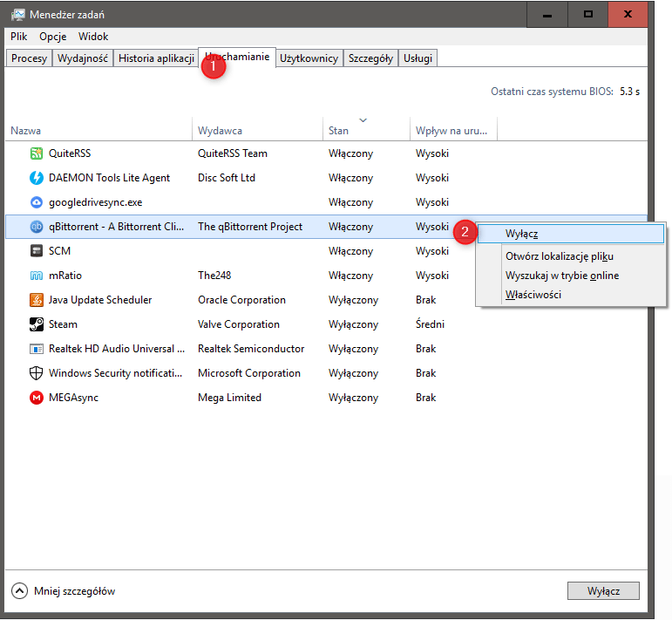Image resolution: width=672 pixels, height=620 pixels.
Task: Click the Java Update Scheduler icon
Action: tap(37, 300)
